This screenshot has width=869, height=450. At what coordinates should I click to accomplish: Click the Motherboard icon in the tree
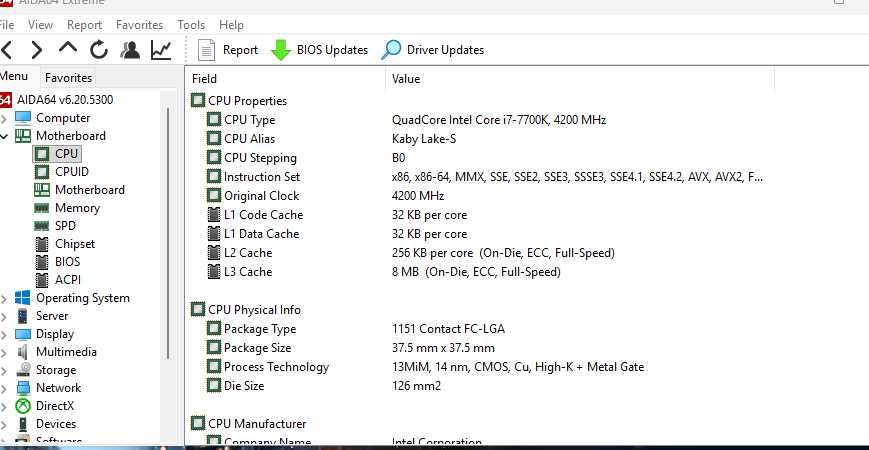23,136
